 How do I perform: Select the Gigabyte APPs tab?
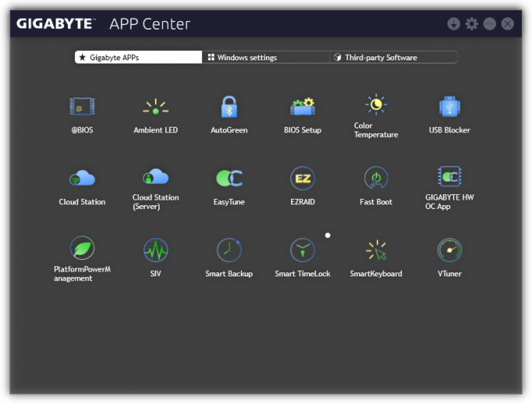point(138,57)
